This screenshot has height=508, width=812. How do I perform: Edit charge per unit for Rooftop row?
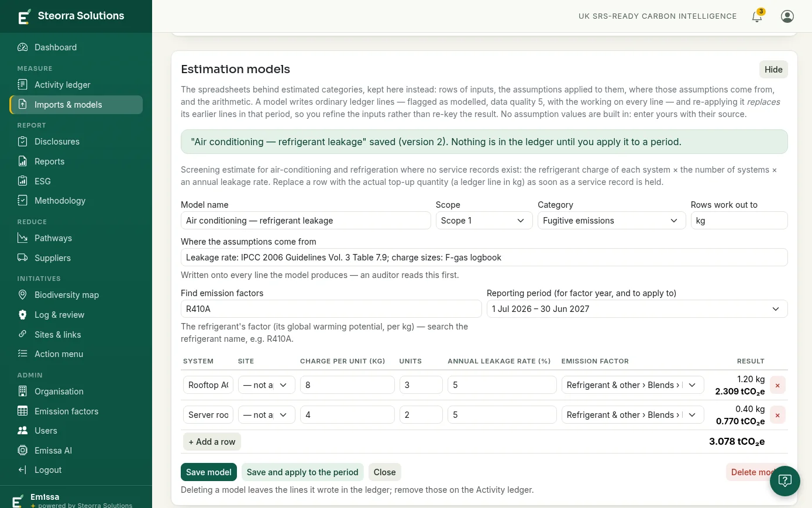[x=347, y=385]
